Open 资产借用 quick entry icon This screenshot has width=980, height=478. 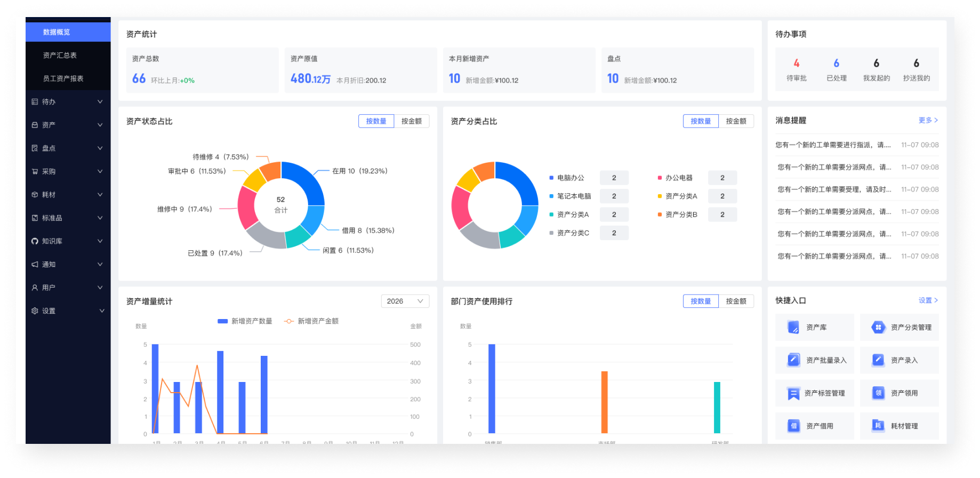[x=793, y=426]
